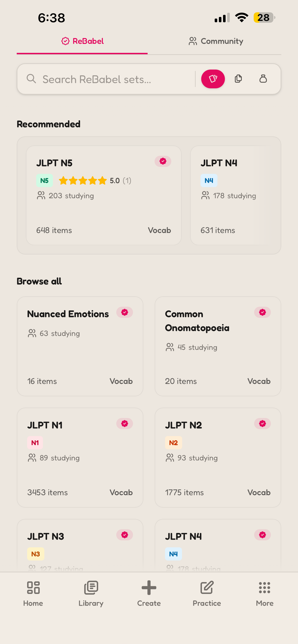Tap the orange N2 level tag

click(x=173, y=443)
